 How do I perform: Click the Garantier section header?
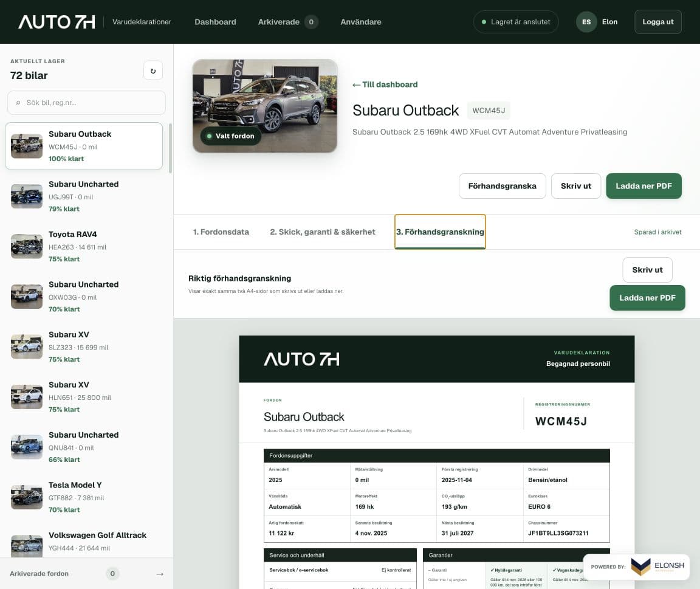(x=516, y=555)
